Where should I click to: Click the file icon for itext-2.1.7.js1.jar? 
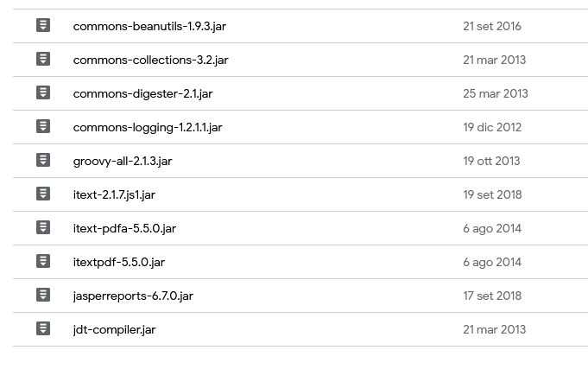pyautogui.click(x=43, y=194)
